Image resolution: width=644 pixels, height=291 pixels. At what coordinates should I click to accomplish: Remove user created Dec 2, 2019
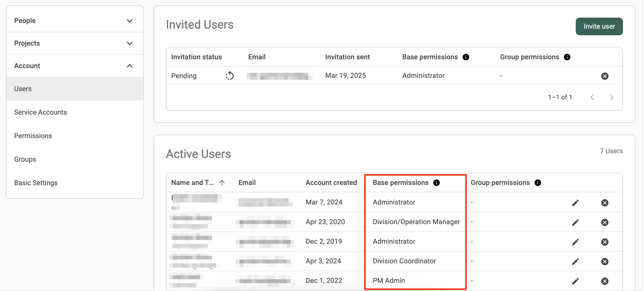tap(605, 242)
